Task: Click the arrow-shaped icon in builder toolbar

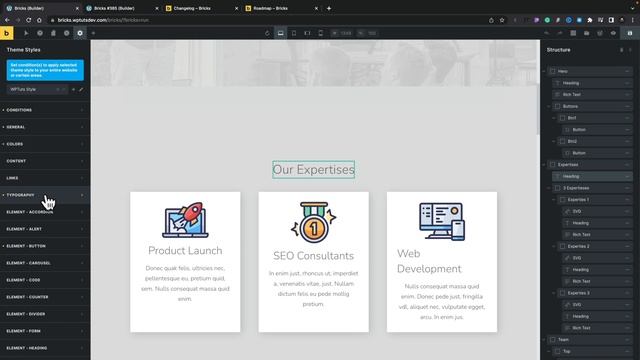Action: click(26, 33)
